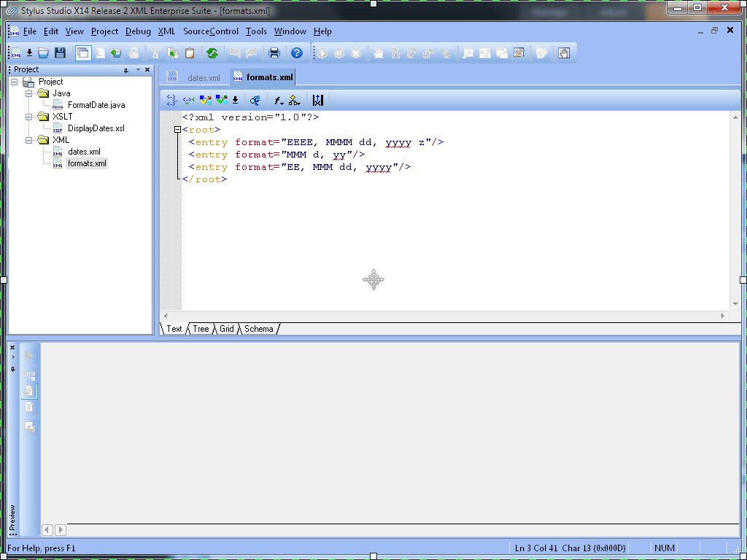
Task: Switch to the Grid view tab
Action: click(226, 329)
